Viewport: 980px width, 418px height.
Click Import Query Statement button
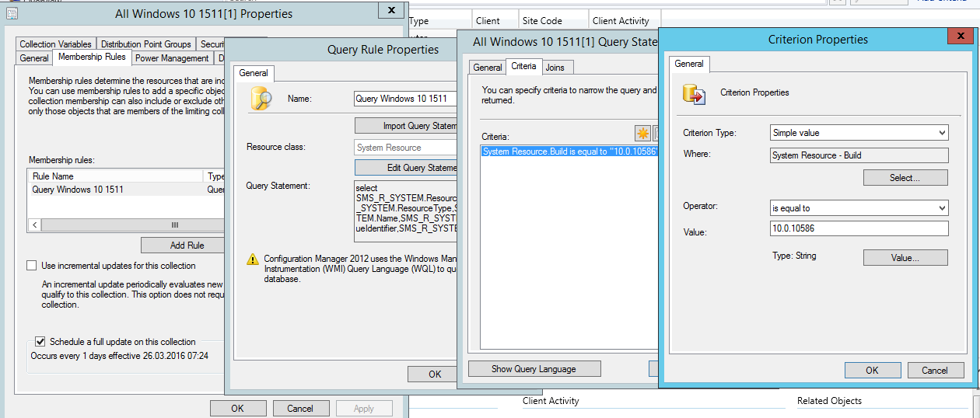coord(406,126)
